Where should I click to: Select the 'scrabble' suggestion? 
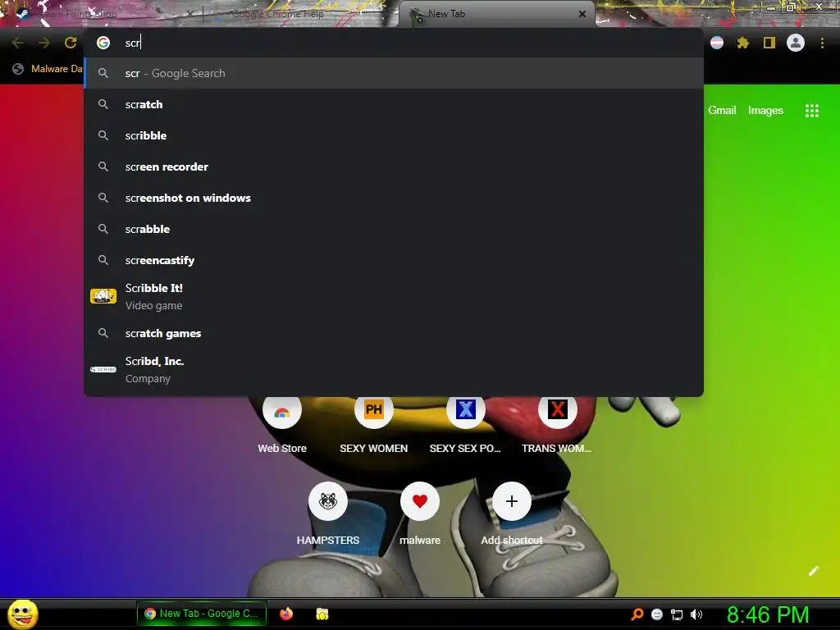(394, 229)
